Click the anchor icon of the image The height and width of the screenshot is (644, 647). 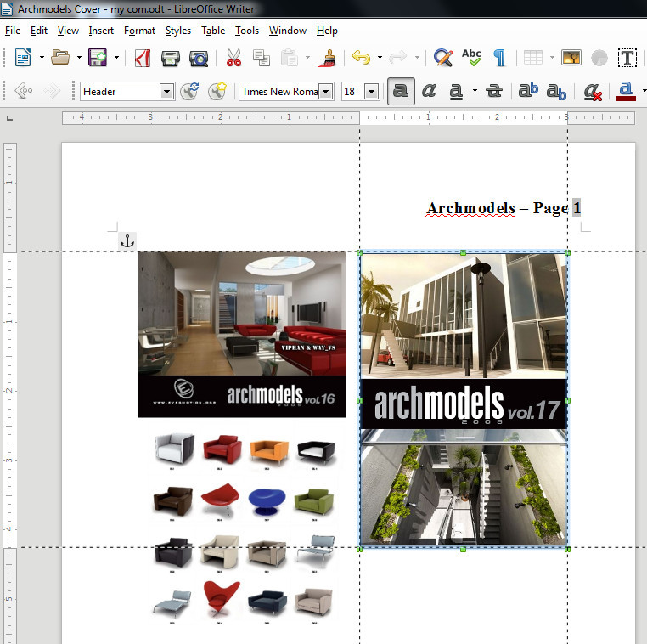coord(127,240)
